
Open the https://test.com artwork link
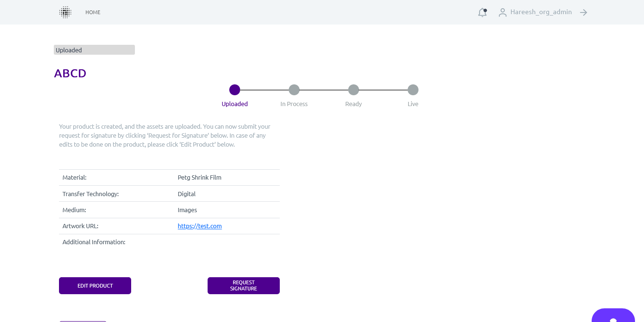[200, 226]
